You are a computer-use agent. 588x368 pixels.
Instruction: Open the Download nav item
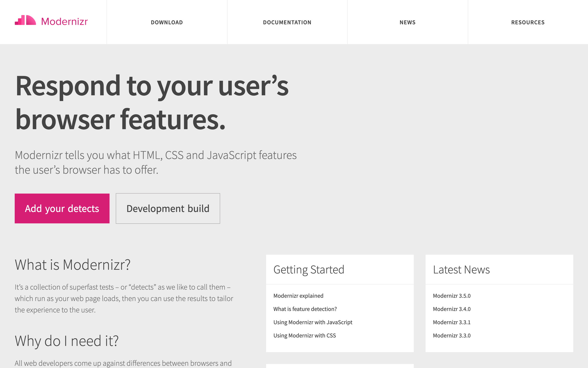(167, 22)
